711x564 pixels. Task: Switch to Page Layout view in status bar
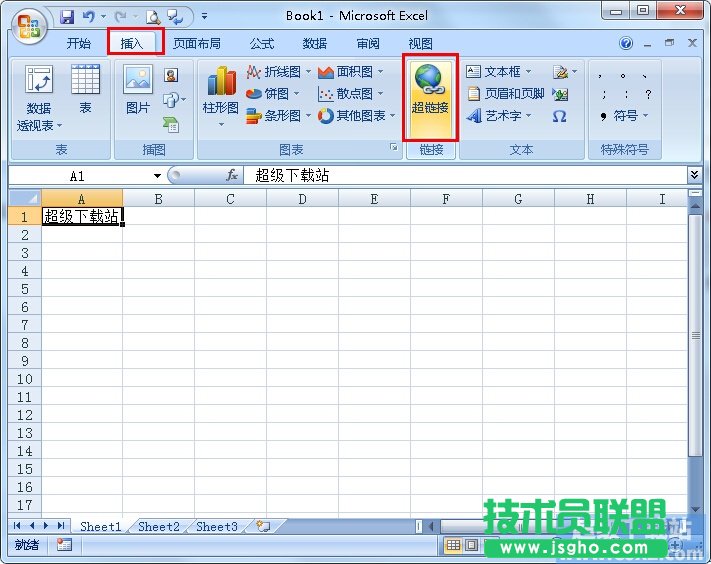click(x=471, y=545)
